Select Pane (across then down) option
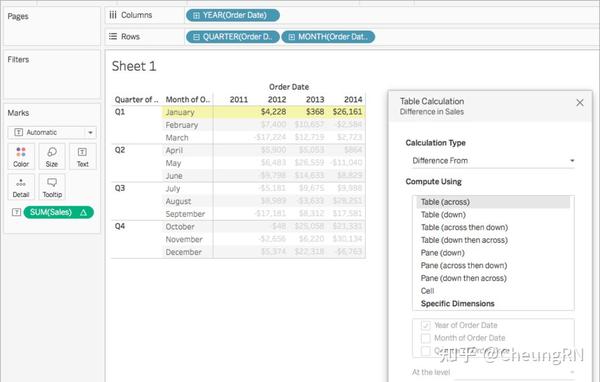The image size is (600, 382). 464,265
